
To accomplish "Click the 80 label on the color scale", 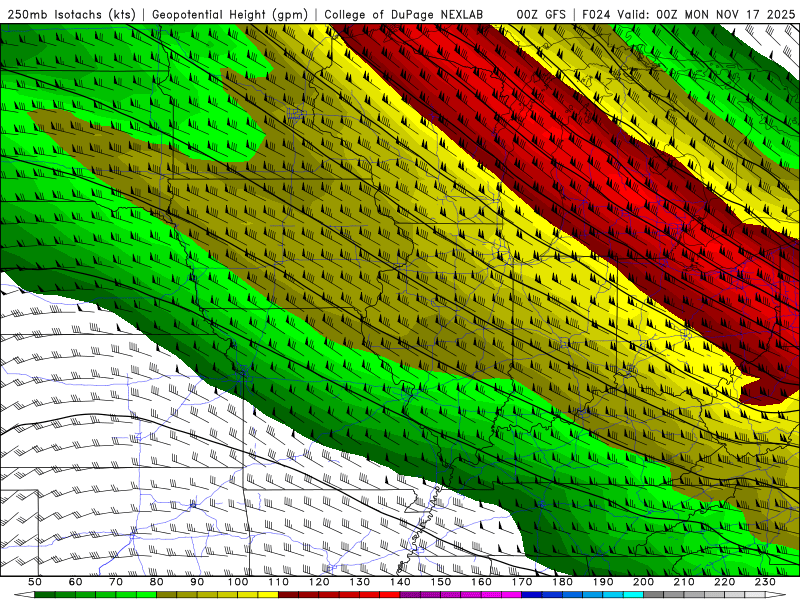I will (x=157, y=582).
